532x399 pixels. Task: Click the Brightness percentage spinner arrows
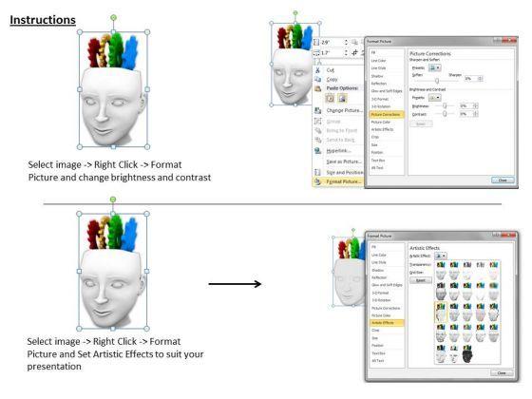[475, 105]
